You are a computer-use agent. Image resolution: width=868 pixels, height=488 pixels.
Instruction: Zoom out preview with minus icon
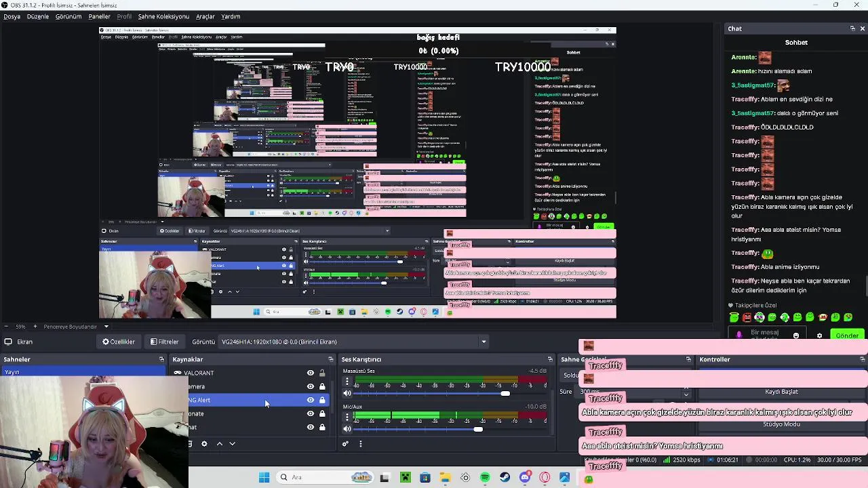tap(7, 327)
